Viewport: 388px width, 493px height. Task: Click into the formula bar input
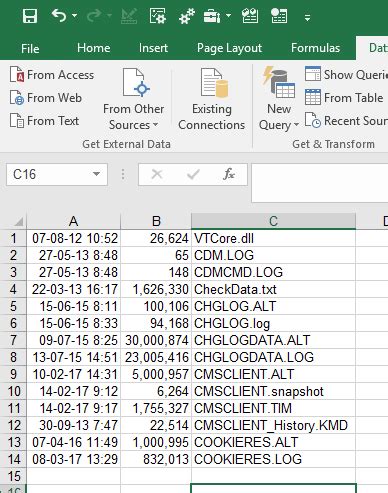[x=320, y=183]
